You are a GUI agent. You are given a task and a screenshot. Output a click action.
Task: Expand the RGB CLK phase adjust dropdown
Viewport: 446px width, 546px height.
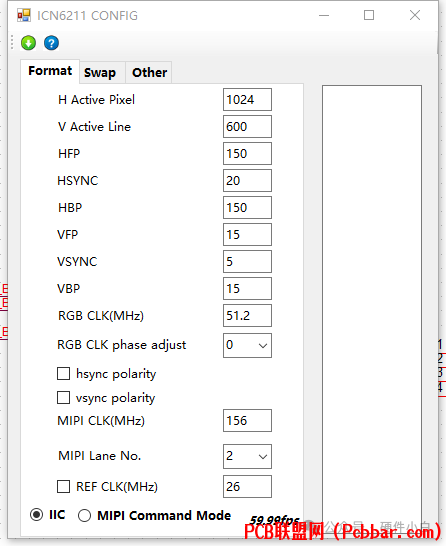tap(247, 345)
